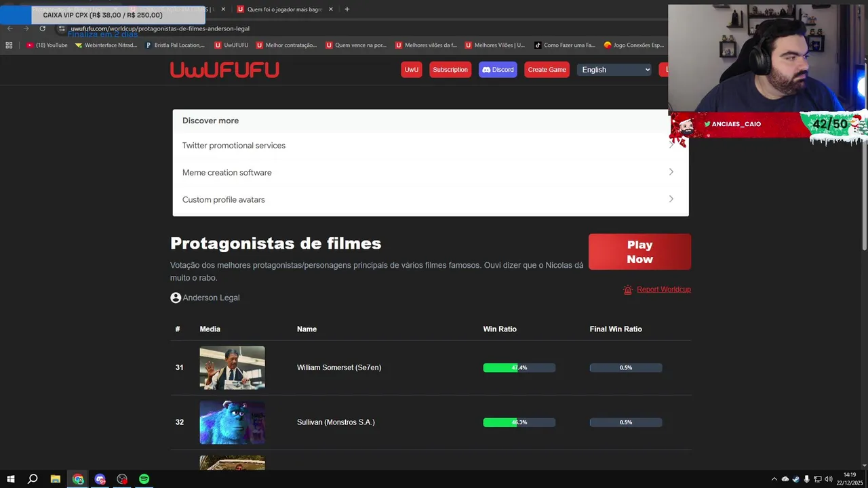Viewport: 868px width, 488px height.
Task: Open 'Melhores Vilões | U...' bookmark
Action: (x=495, y=45)
